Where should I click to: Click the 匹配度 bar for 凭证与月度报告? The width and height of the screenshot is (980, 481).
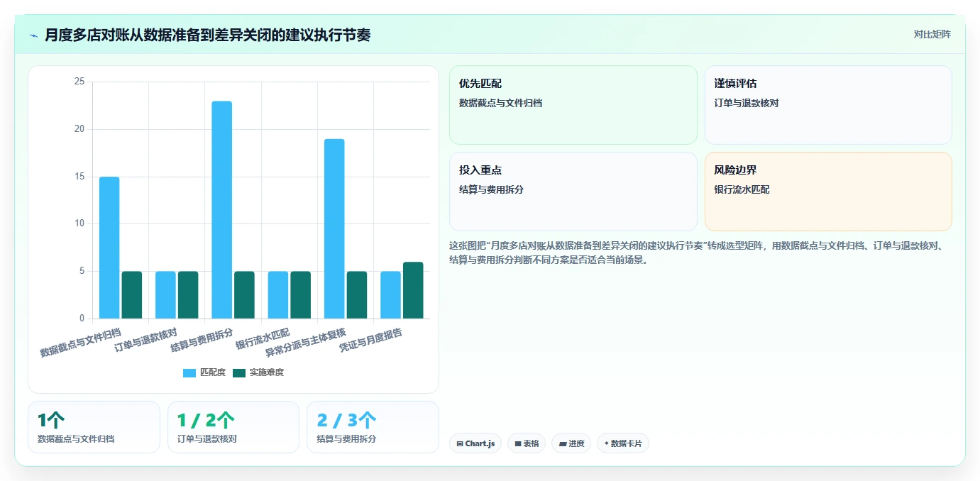391,295
